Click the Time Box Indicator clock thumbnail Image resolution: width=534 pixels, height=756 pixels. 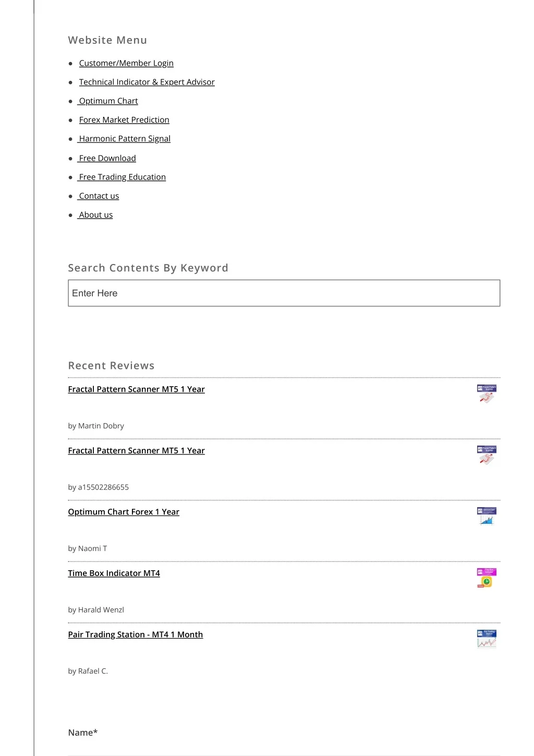pos(487,578)
